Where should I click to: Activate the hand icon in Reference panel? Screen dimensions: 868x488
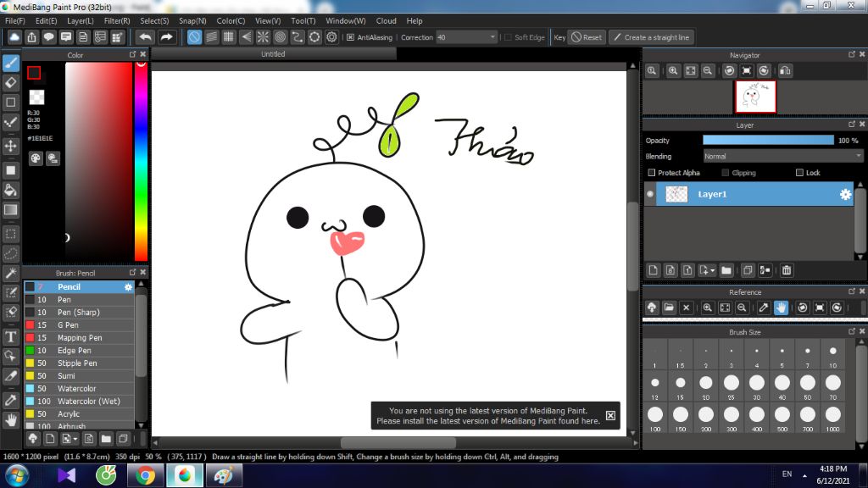781,308
